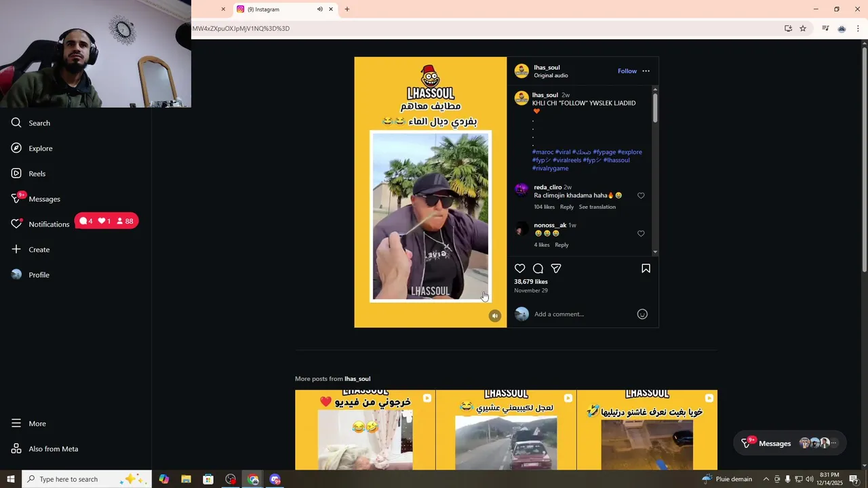This screenshot has height=488, width=868.
Task: View the 104 likes on reda_cliro's comment
Action: pyautogui.click(x=544, y=207)
